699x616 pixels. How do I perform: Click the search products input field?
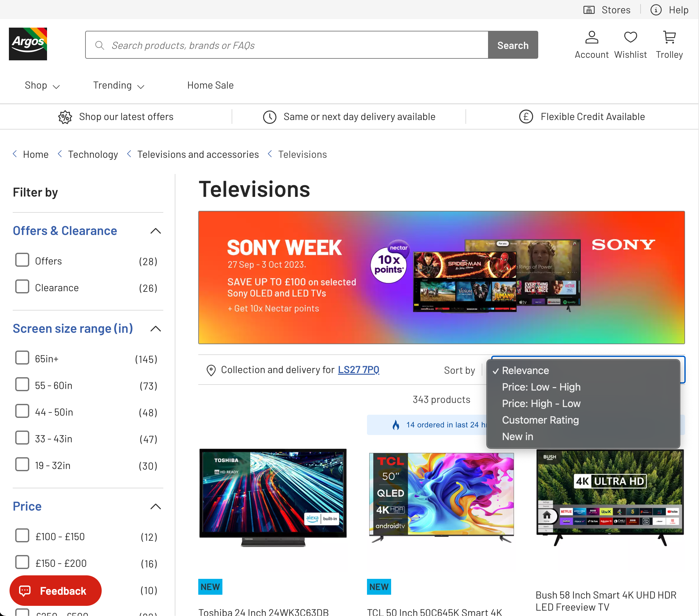(274, 45)
